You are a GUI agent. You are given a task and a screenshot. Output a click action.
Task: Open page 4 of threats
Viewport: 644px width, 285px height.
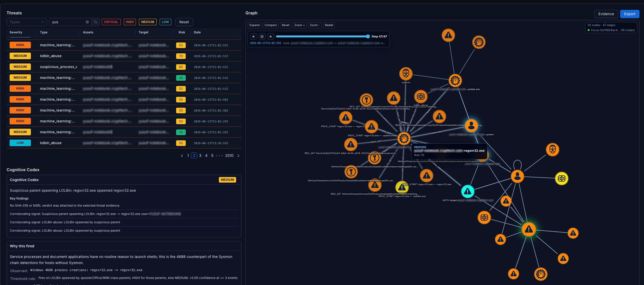pyautogui.click(x=206, y=156)
